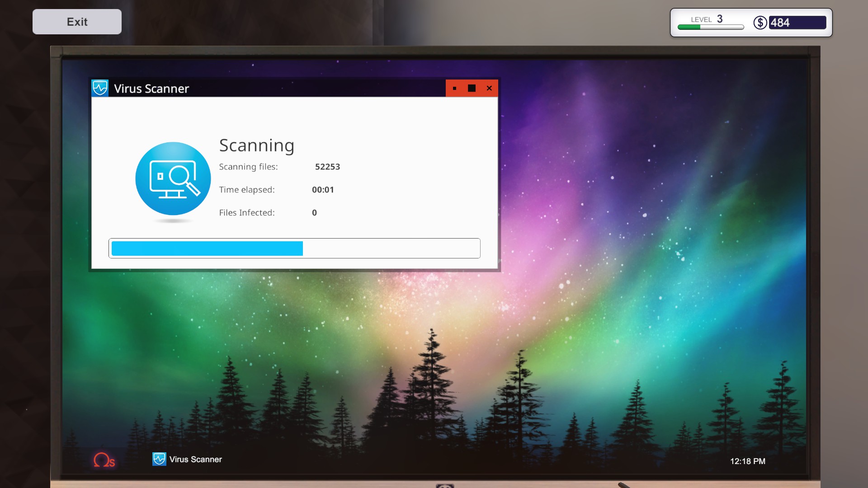
Task: Close the Virus Scanner window
Action: click(489, 88)
